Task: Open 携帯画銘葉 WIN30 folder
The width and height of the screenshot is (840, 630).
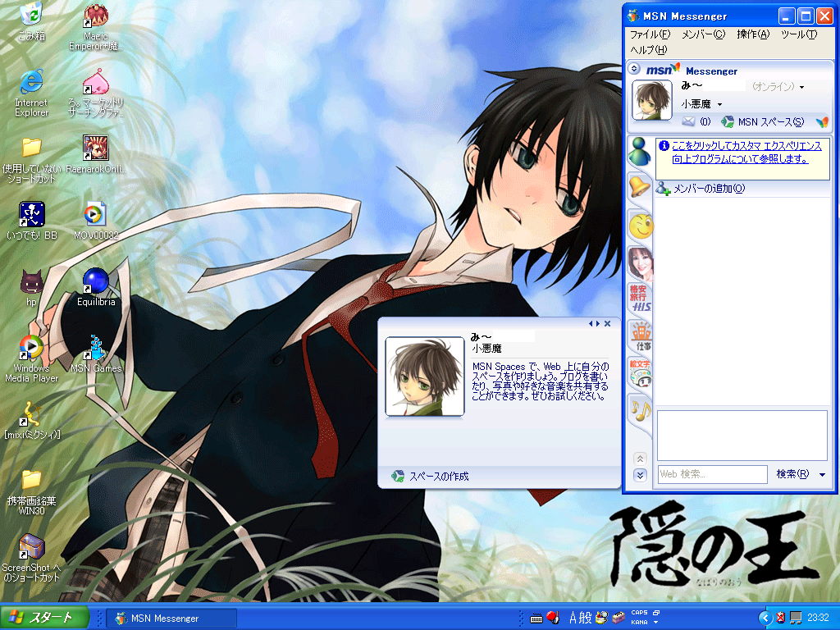Action: [31, 479]
